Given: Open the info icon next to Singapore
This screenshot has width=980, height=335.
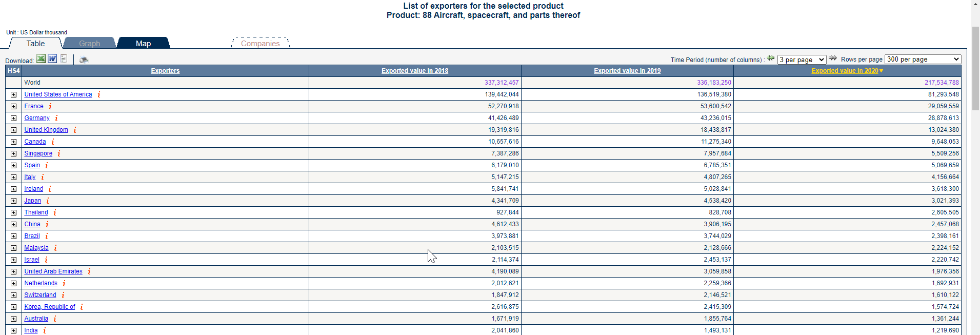Looking at the screenshot, I should pos(59,153).
